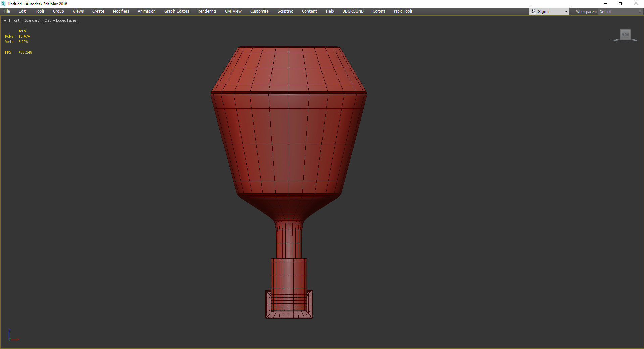Open the Views menu
Viewport: 644px width, 349px height.
(x=78, y=11)
